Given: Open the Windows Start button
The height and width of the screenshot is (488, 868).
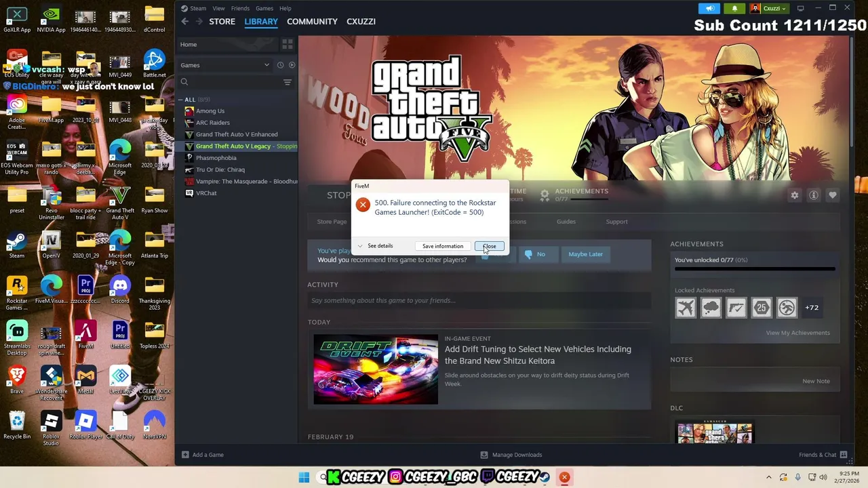Looking at the screenshot, I should 304,477.
